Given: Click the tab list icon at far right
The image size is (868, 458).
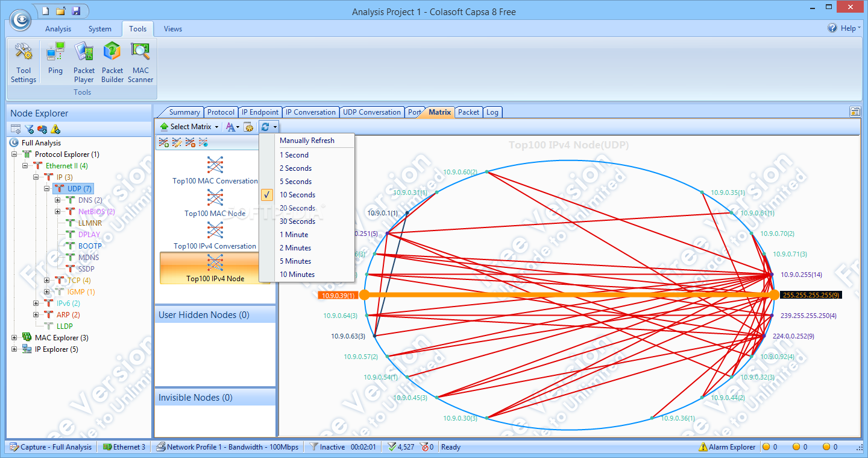Looking at the screenshot, I should tap(855, 112).
